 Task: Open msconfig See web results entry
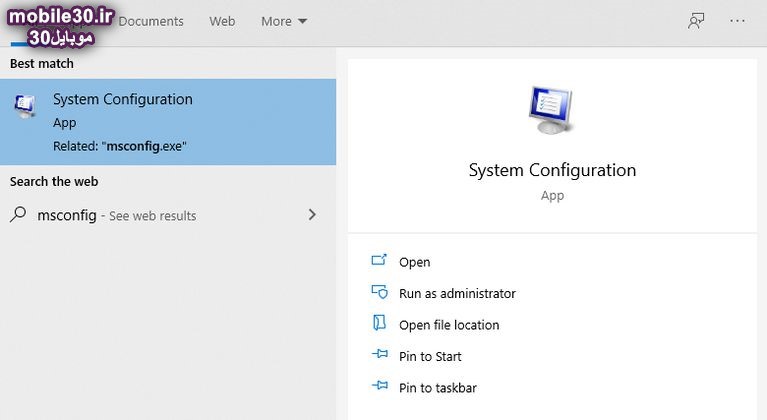pyautogui.click(x=117, y=215)
